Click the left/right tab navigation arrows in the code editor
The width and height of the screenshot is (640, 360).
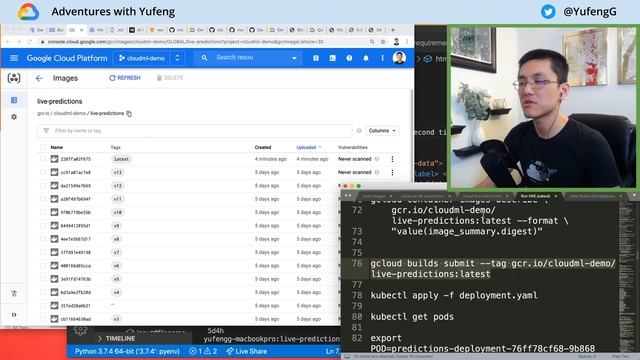tap(348, 196)
